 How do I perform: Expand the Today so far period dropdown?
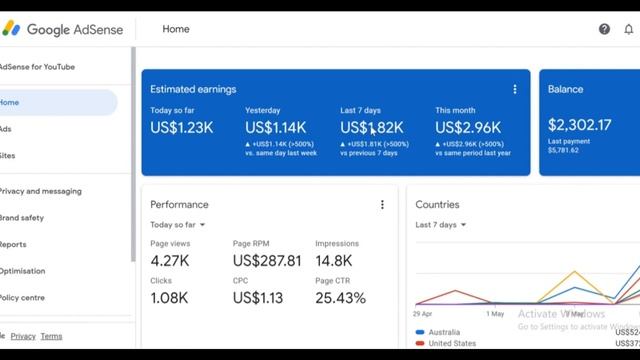(x=178, y=225)
